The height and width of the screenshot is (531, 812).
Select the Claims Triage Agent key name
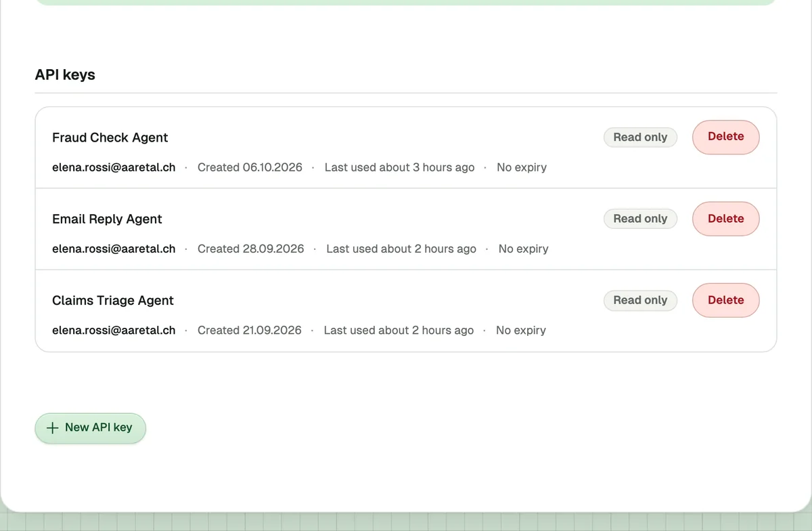pos(113,300)
